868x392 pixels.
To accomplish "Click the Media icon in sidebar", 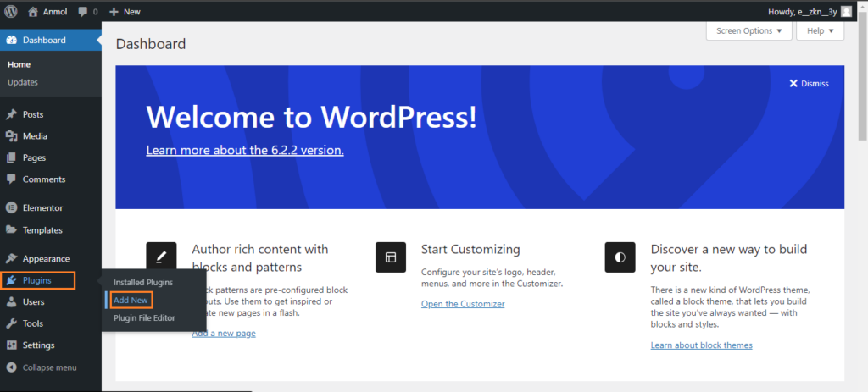I will [11, 136].
